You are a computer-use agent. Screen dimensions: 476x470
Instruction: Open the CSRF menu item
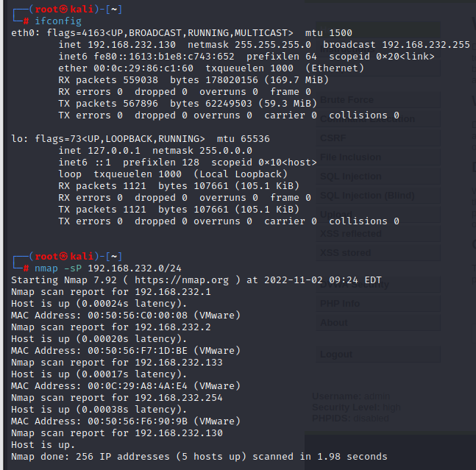point(333,138)
